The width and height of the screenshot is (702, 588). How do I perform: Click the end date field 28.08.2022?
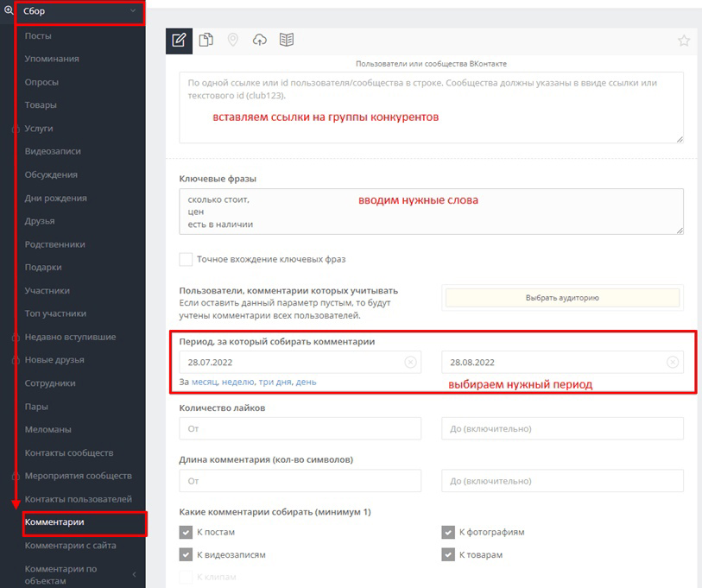[562, 362]
